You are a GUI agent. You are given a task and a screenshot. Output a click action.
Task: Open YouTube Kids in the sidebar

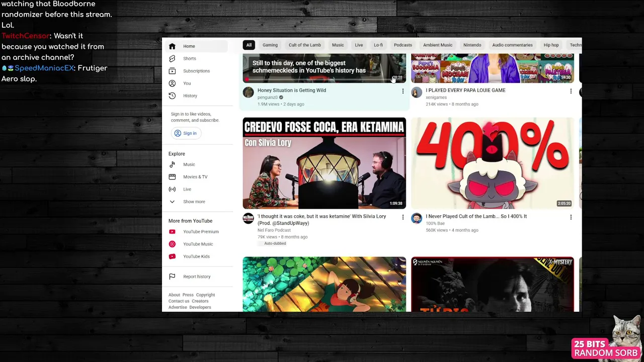[x=196, y=256]
